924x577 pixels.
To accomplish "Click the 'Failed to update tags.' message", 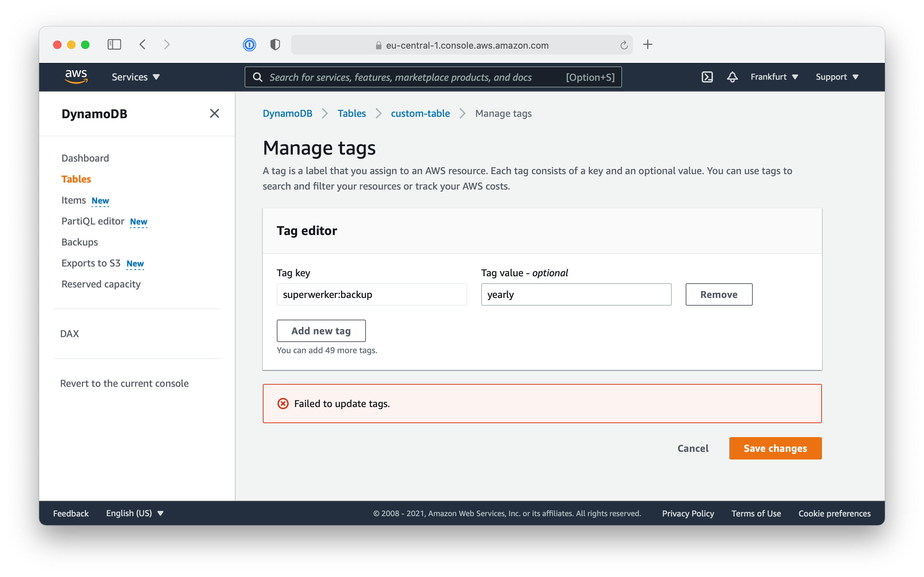I will point(342,403).
